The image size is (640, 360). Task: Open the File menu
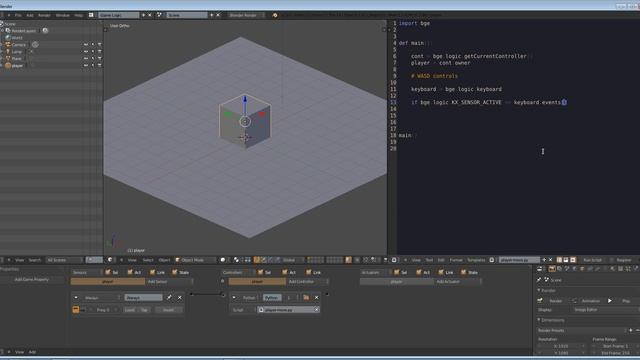click(x=18, y=15)
